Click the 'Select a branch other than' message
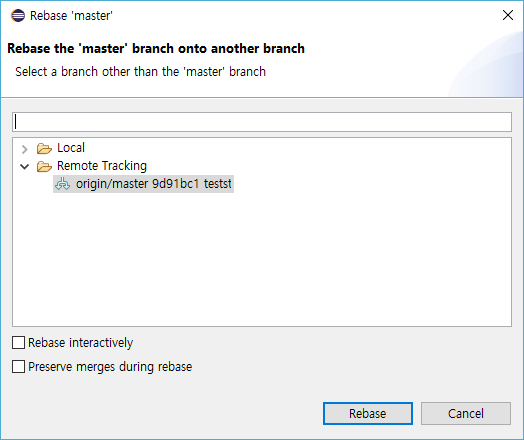Image resolution: width=524 pixels, height=440 pixels. click(140, 72)
